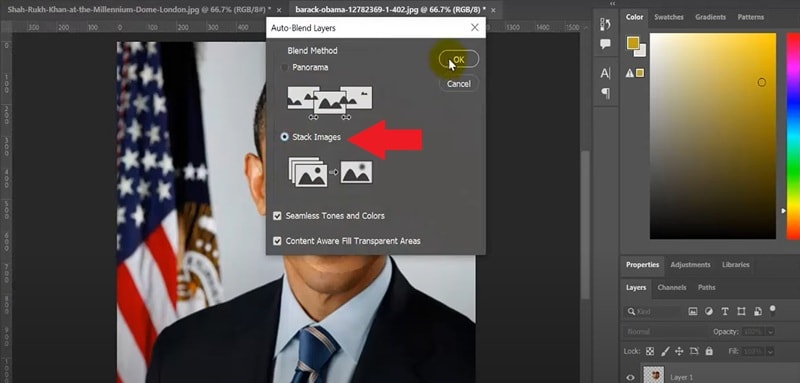The width and height of the screenshot is (800, 383).
Task: Select the Layers panel tab
Action: point(636,288)
